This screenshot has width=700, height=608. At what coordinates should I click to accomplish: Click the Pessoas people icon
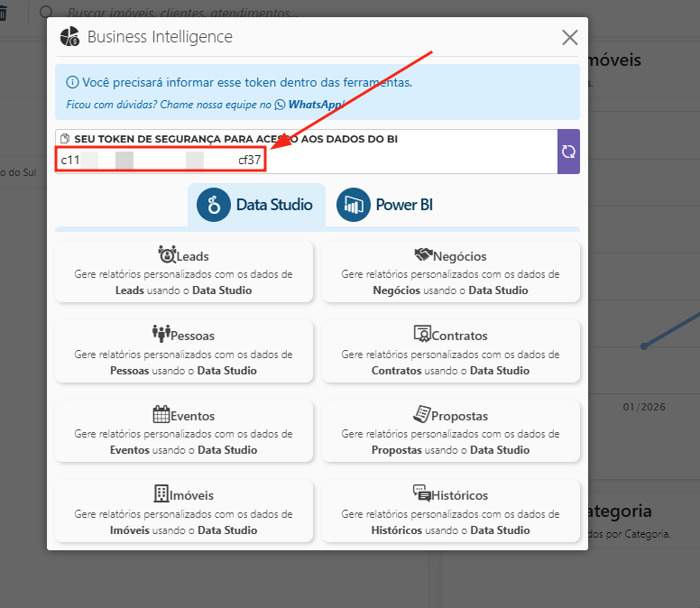coord(161,335)
